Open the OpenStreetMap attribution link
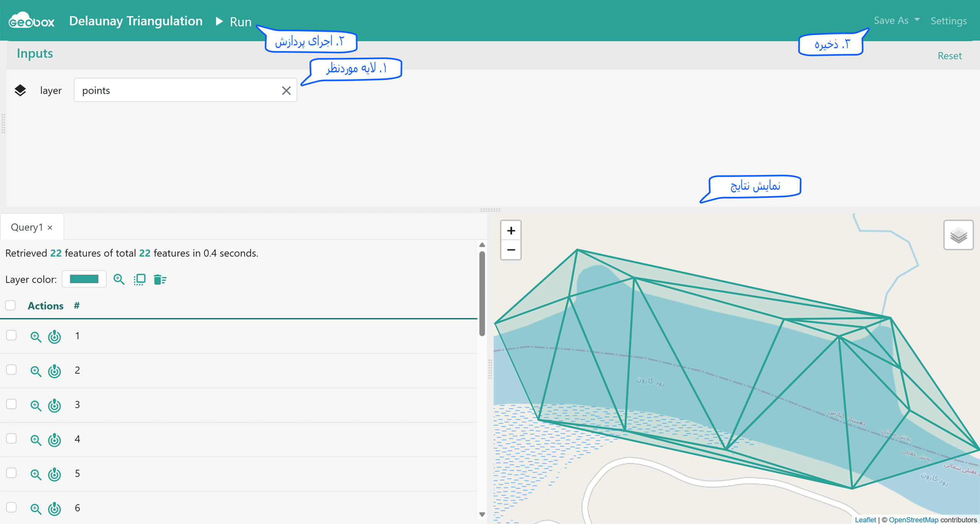980x524 pixels. 913,519
